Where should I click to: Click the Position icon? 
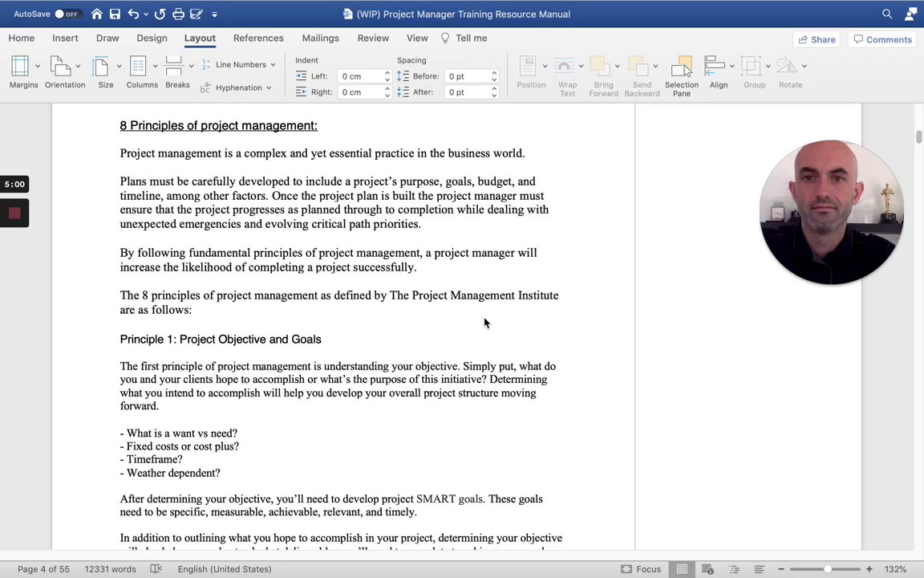point(528,66)
